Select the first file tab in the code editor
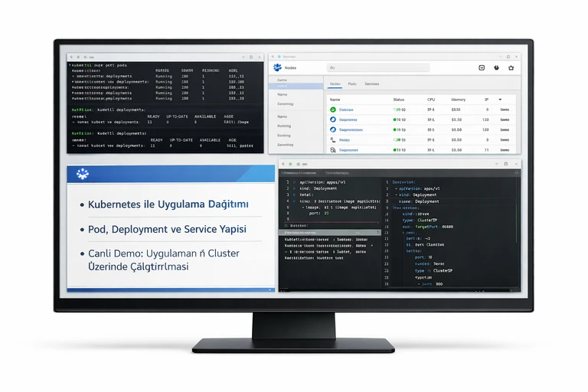Viewport: 588px width, 392px height. [x=299, y=173]
